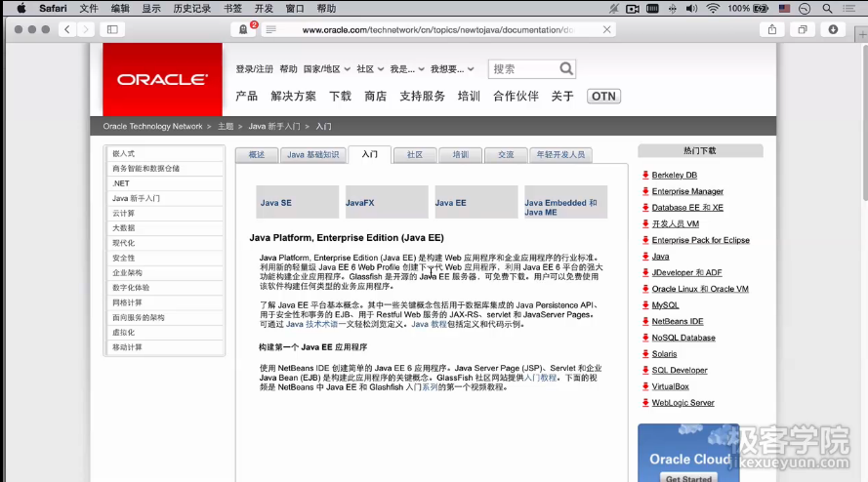Select the JavaFX box
This screenshot has height=482, width=868.
click(387, 202)
